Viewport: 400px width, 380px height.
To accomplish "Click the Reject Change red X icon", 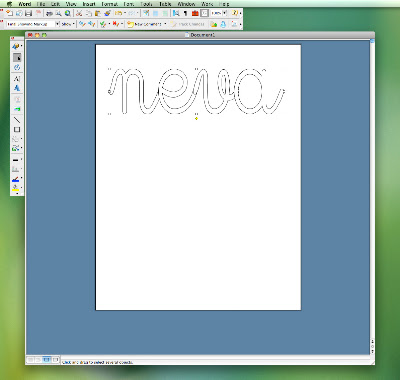I will click(x=115, y=24).
